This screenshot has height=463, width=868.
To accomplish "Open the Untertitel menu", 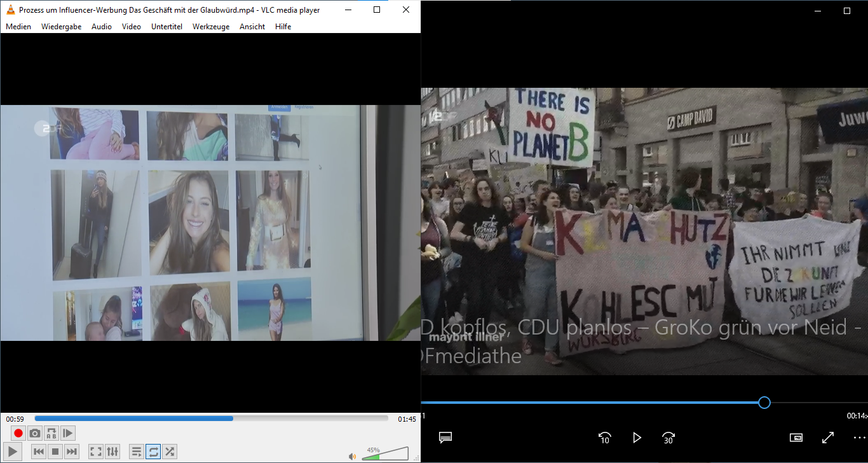I will (x=166, y=27).
